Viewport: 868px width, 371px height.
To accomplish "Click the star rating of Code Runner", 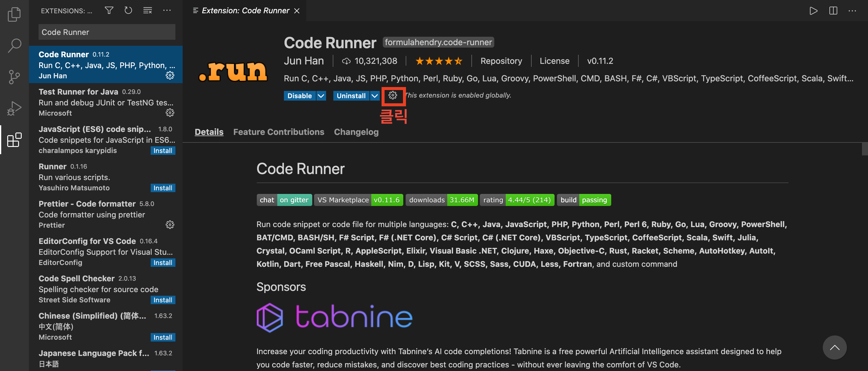I will [439, 61].
